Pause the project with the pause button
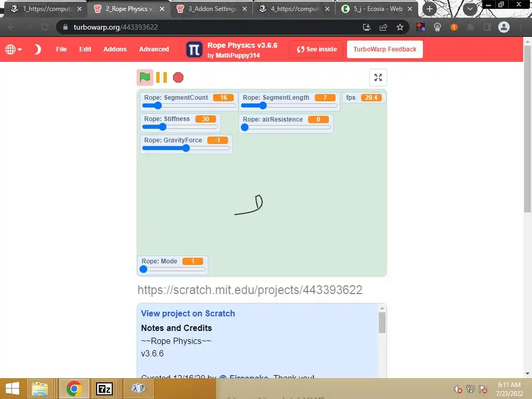 point(162,77)
